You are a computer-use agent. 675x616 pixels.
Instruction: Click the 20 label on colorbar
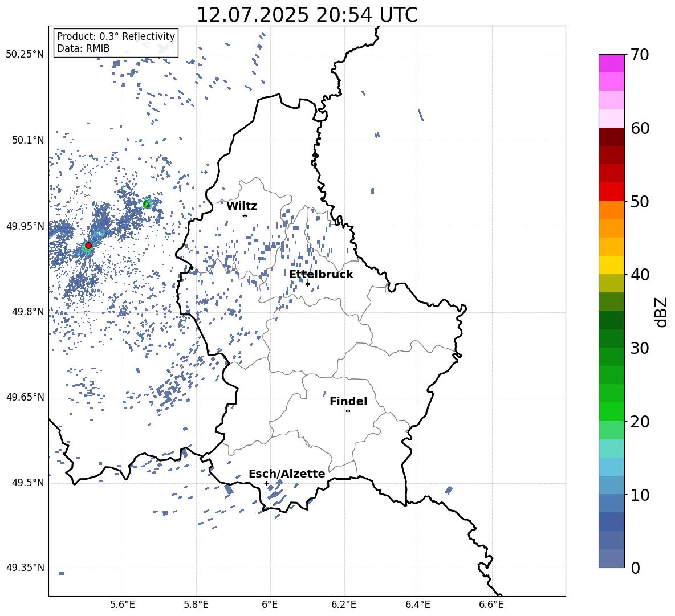pos(640,421)
